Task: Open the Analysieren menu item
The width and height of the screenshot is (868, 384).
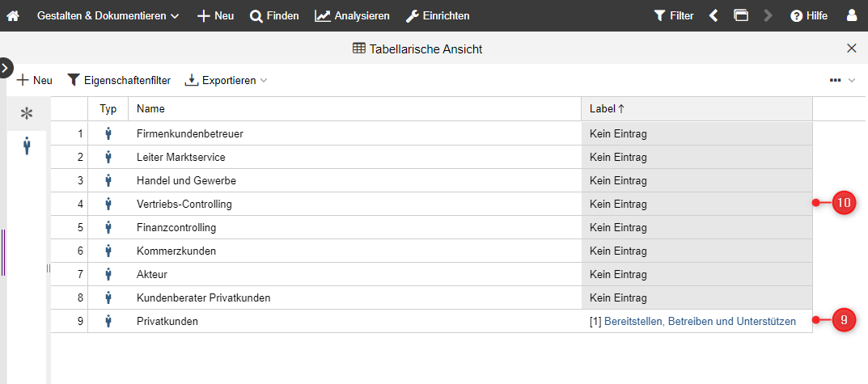Action: click(x=352, y=16)
